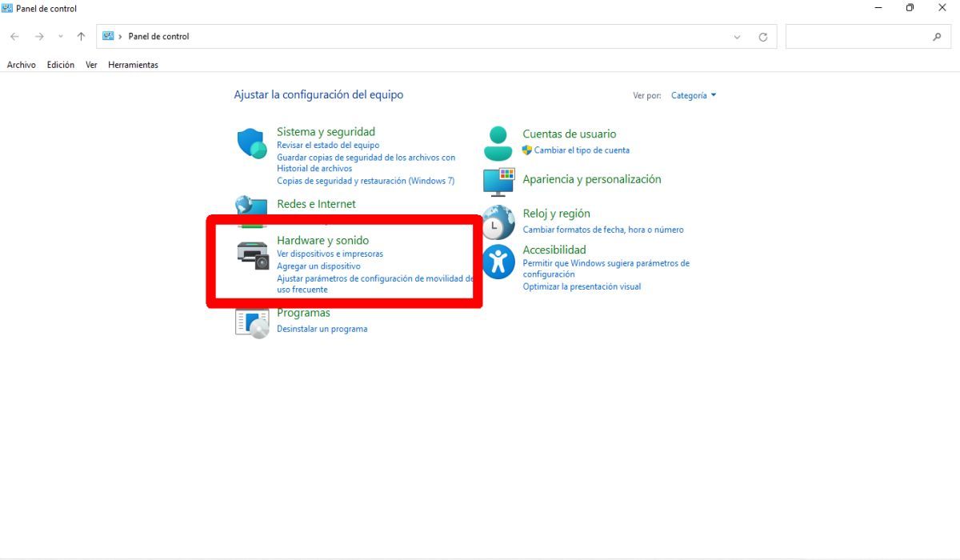The width and height of the screenshot is (960, 560).
Task: Click the search magnifier icon
Action: tap(937, 37)
